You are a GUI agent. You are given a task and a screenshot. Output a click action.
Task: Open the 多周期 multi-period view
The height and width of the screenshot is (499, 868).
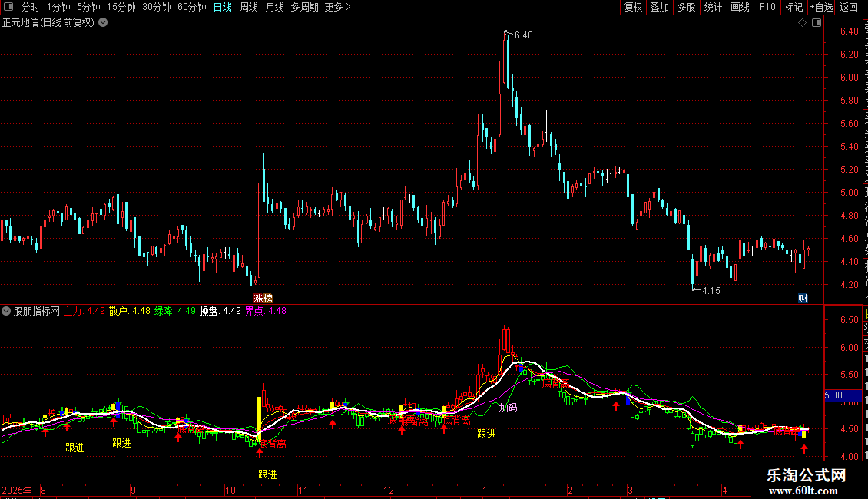click(304, 7)
